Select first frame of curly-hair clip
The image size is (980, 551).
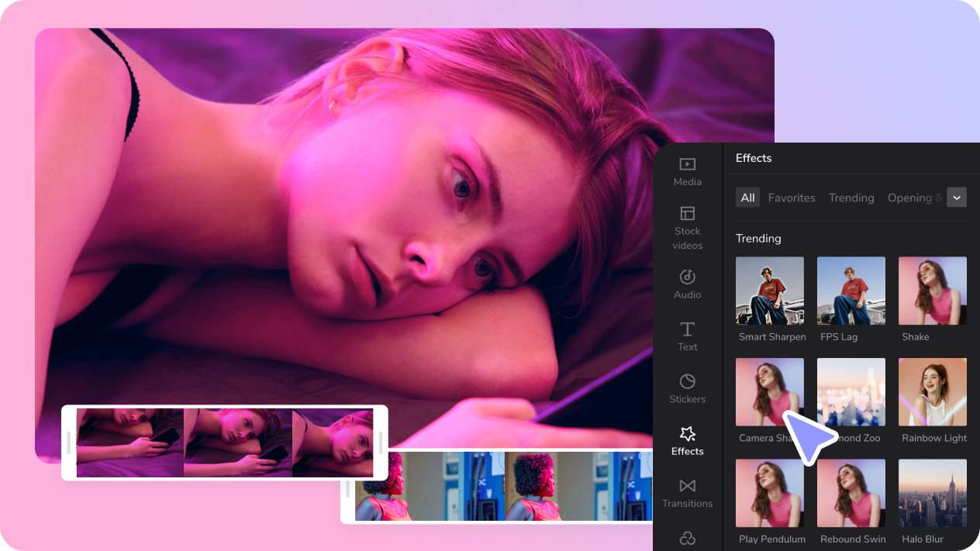pos(430,487)
